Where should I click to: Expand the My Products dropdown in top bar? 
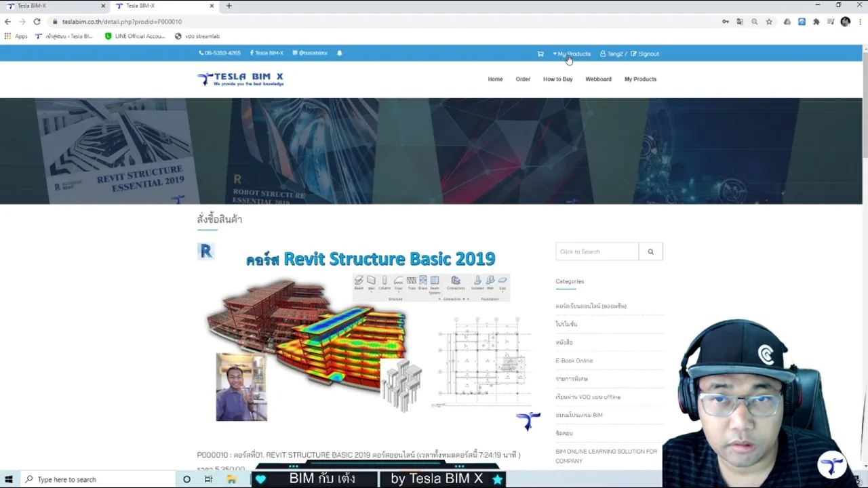click(572, 54)
